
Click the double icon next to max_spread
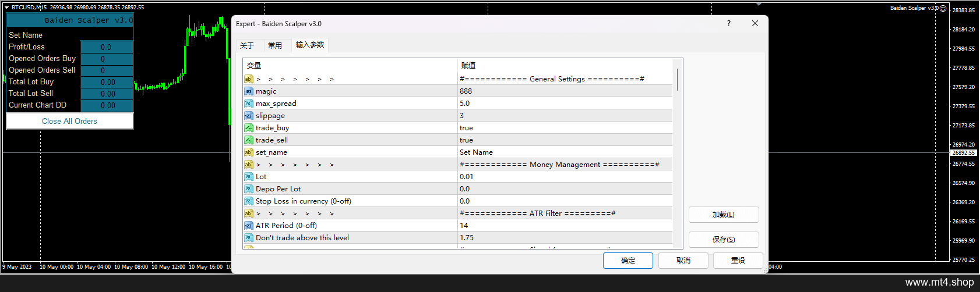[x=249, y=104]
